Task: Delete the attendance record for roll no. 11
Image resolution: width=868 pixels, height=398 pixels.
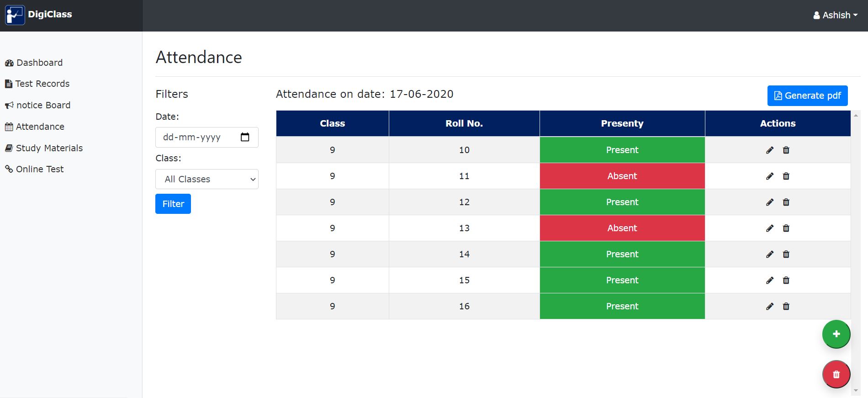Action: click(786, 176)
